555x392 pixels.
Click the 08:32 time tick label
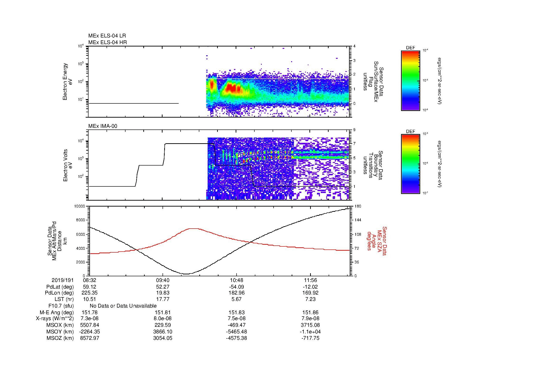(89, 280)
